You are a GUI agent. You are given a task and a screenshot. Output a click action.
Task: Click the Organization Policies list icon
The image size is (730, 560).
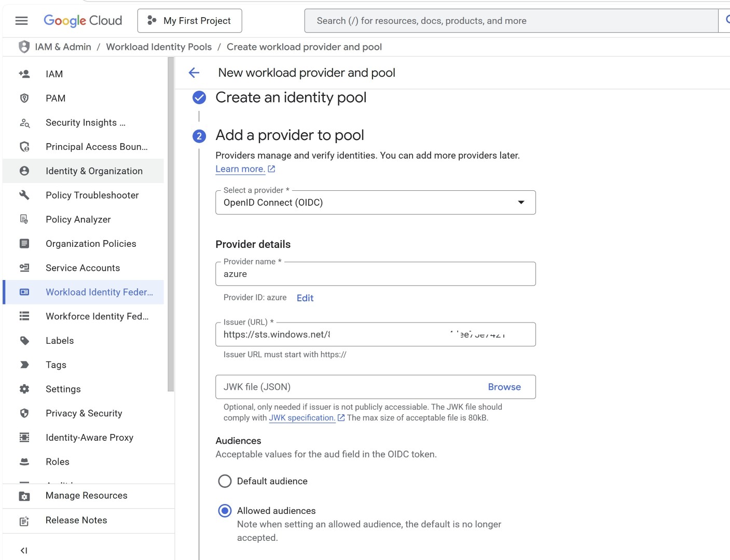click(24, 243)
